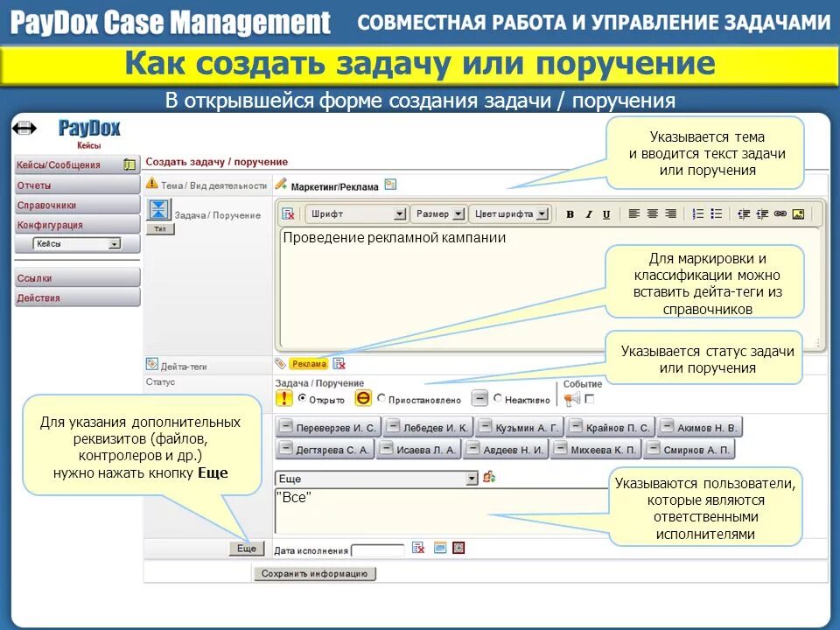Screen dimensions: 840x630
Task: Insert a bulleted list
Action: (717, 213)
